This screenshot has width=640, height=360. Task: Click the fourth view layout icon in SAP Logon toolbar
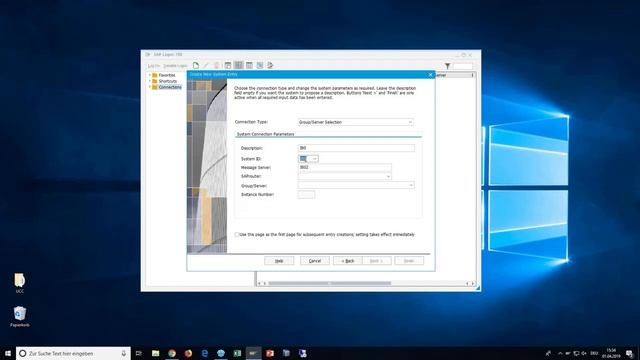click(260, 65)
